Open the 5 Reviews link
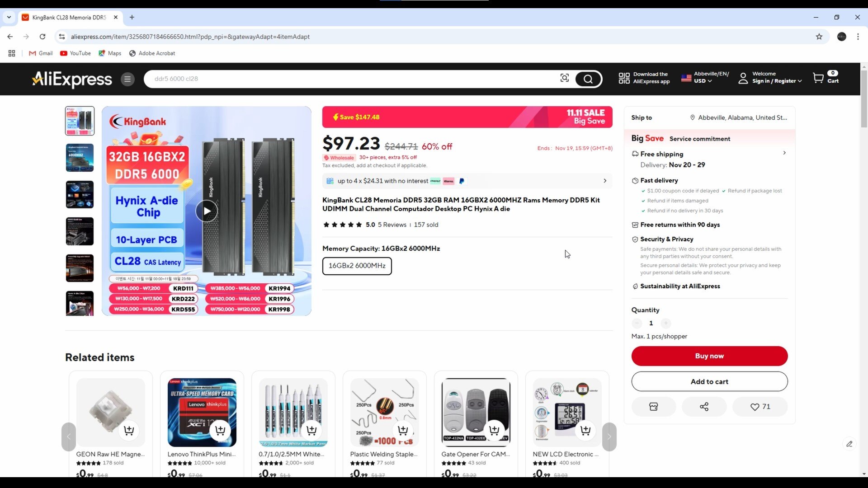The height and width of the screenshot is (488, 868). coord(392,225)
